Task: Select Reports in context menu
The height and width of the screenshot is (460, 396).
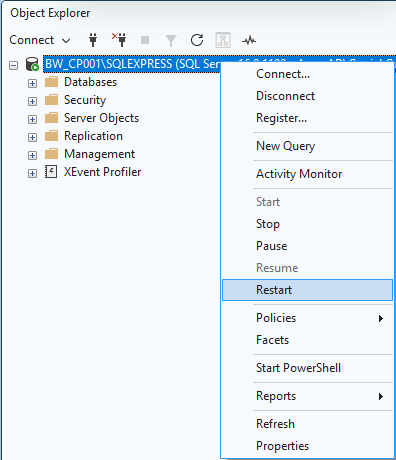Action: click(307, 396)
